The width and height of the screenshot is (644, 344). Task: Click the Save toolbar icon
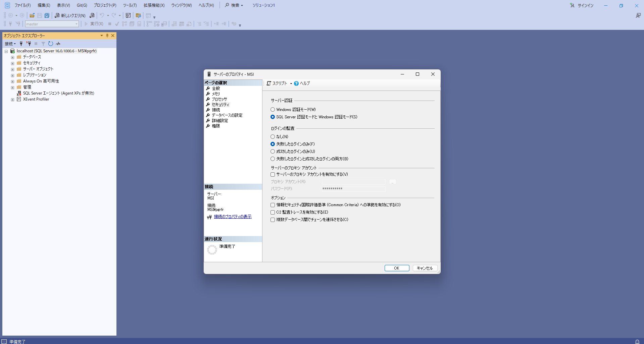(40, 15)
